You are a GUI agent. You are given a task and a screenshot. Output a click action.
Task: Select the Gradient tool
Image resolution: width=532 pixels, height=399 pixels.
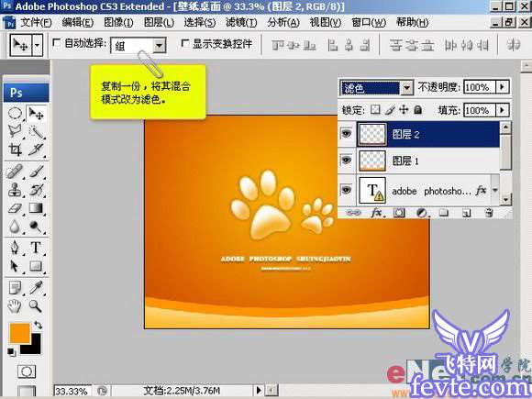36,207
